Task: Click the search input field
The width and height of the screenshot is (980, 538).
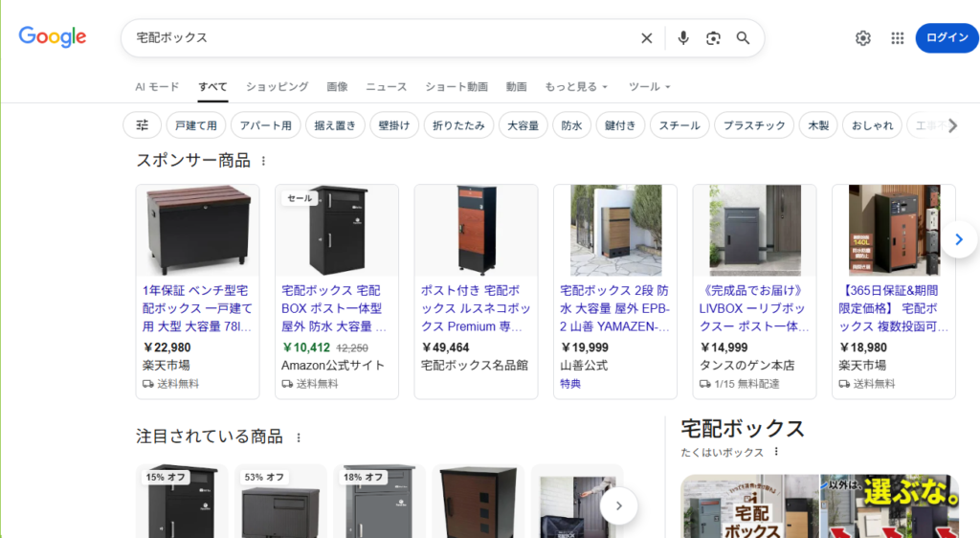Action: (383, 38)
